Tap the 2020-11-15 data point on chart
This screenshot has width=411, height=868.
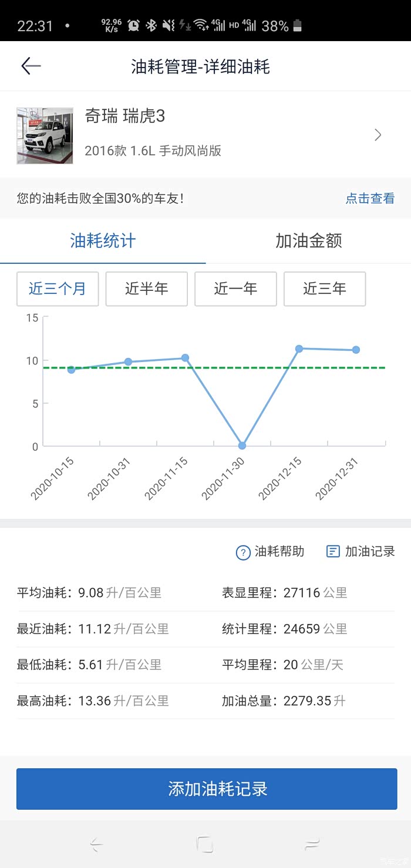click(x=185, y=358)
